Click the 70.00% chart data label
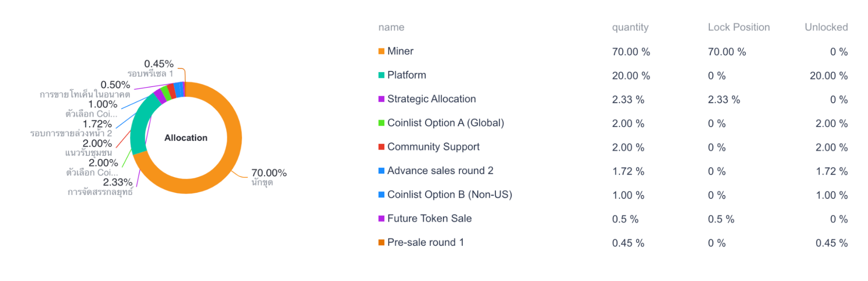Viewport: 868px width, 281px height. pos(269,173)
